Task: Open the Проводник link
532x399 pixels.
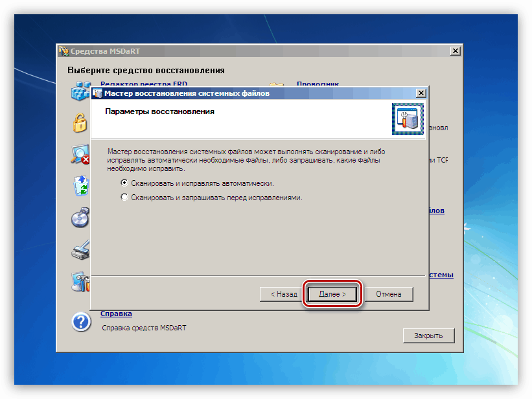Action: click(318, 84)
